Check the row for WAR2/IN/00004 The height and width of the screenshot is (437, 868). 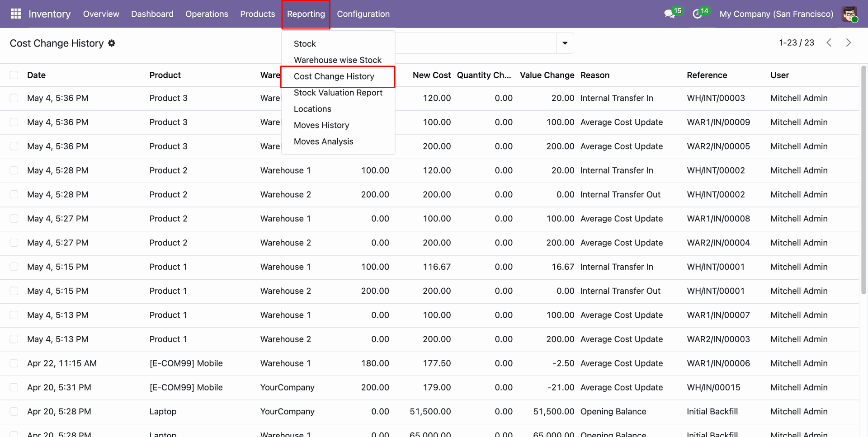[x=14, y=243]
